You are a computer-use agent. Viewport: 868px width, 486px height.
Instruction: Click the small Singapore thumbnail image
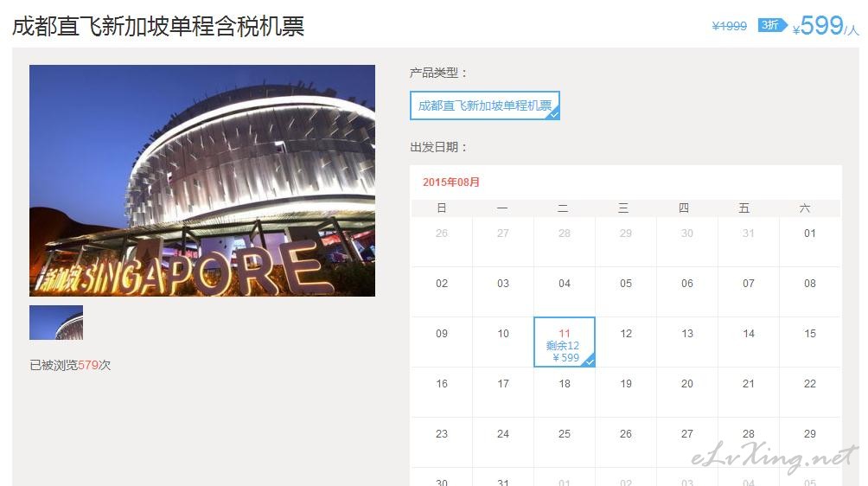[x=56, y=323]
